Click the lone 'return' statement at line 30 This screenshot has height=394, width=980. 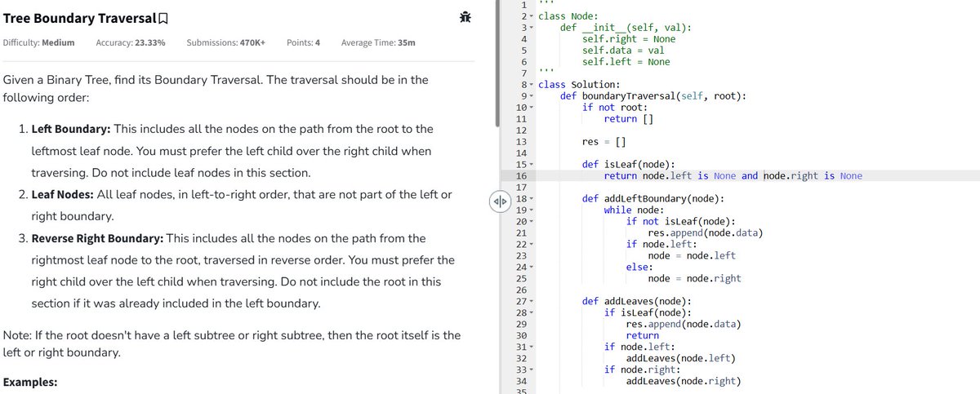point(642,335)
